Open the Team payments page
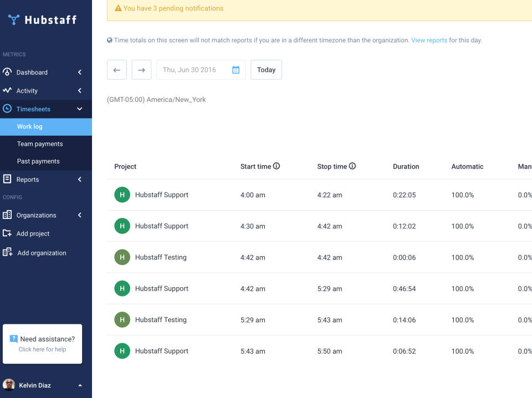 point(40,144)
